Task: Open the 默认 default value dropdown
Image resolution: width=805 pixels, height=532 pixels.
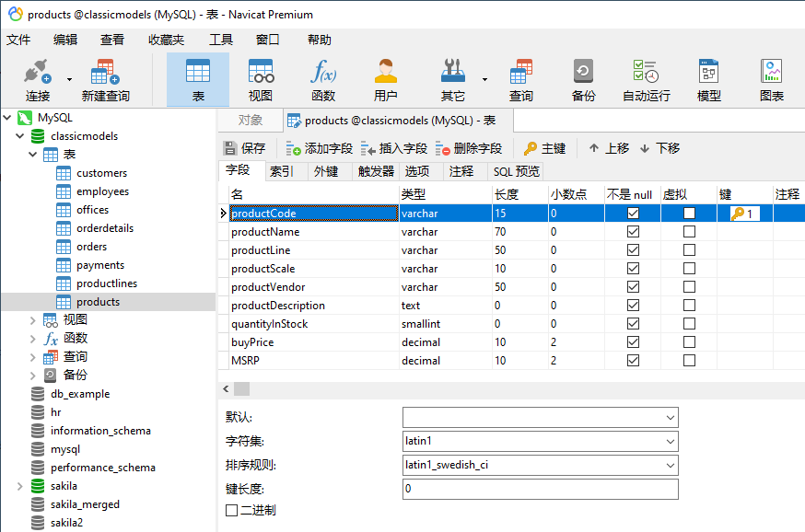Action: pyautogui.click(x=670, y=418)
